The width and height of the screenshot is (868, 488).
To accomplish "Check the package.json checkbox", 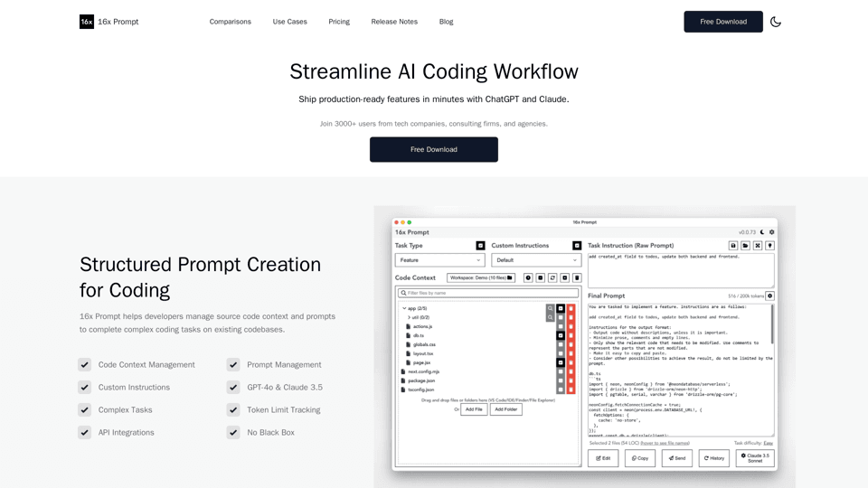I will pos(561,380).
